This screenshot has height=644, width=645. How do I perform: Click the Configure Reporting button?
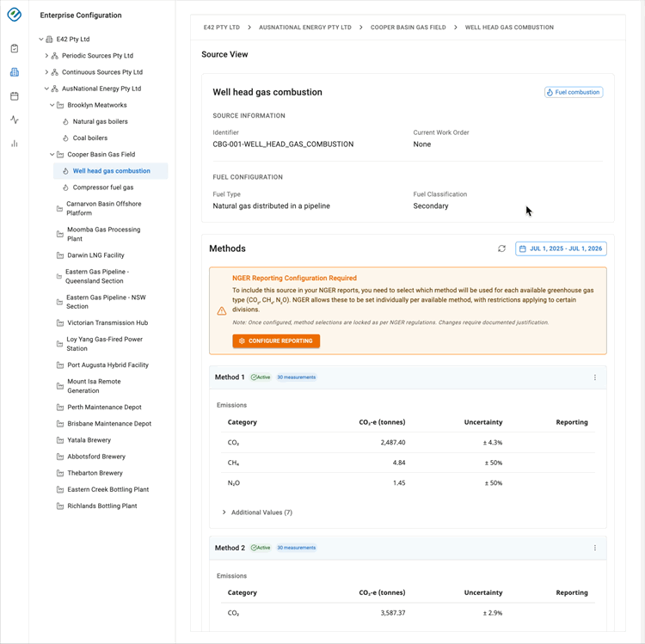pos(276,341)
